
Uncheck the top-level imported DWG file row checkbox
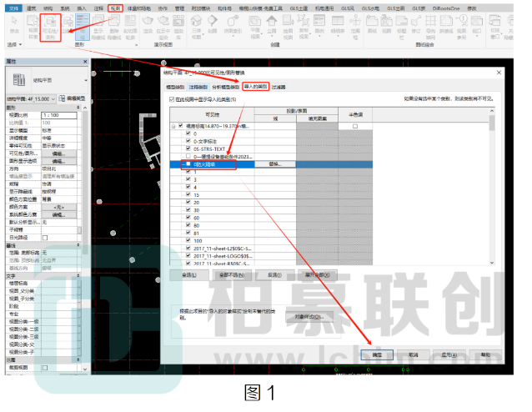pyautogui.click(x=181, y=126)
